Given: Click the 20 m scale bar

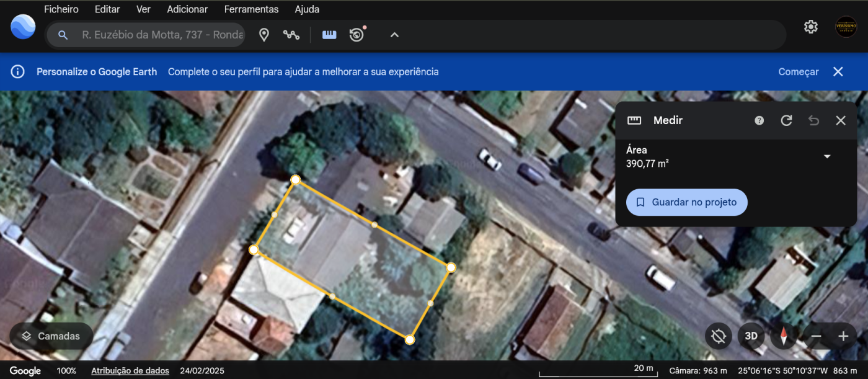Looking at the screenshot, I should (598, 371).
